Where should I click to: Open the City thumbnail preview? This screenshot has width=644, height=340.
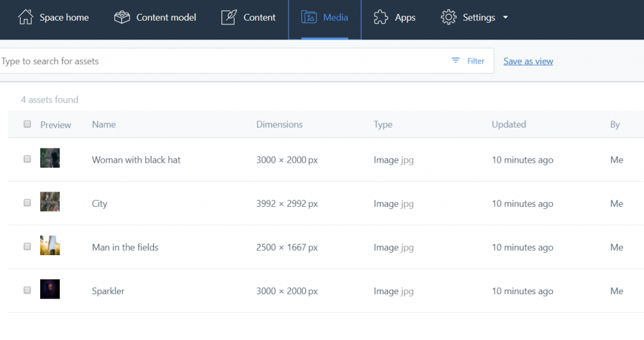click(x=50, y=202)
